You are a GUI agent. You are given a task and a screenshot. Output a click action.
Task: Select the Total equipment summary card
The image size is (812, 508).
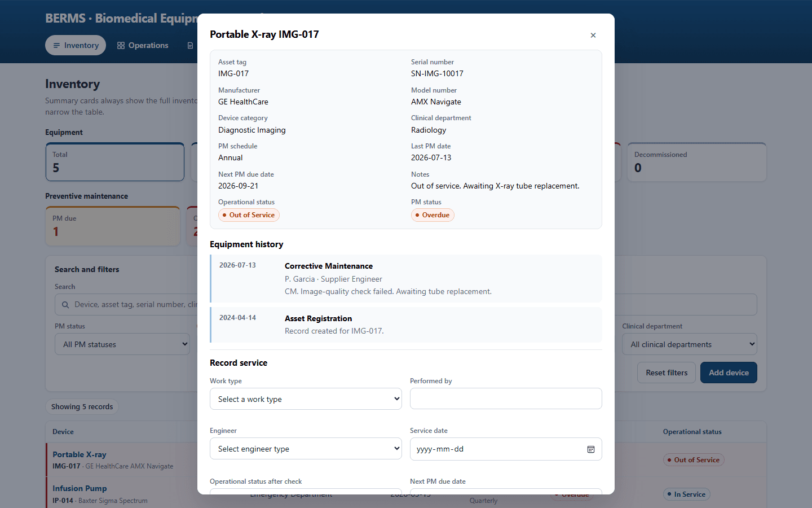click(115, 162)
